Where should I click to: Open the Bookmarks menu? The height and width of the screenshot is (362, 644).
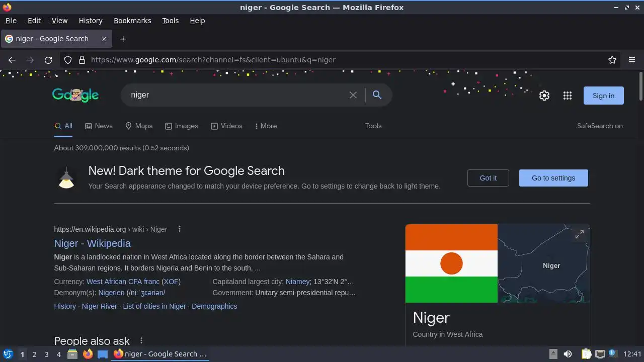(x=132, y=21)
